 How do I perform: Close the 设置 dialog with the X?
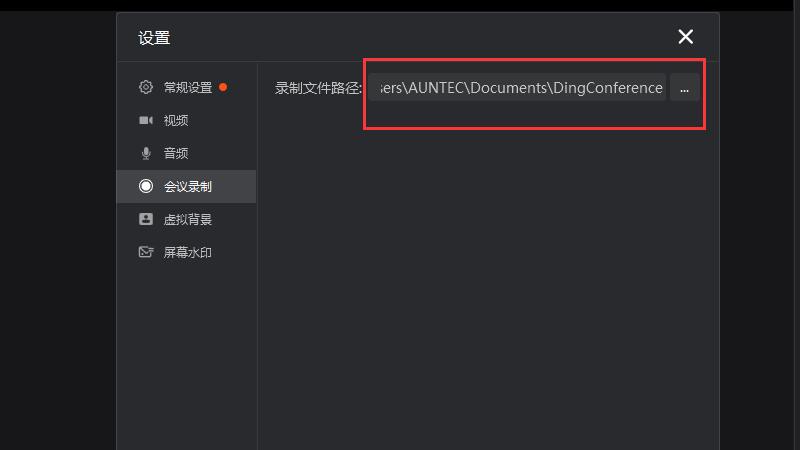(x=686, y=37)
